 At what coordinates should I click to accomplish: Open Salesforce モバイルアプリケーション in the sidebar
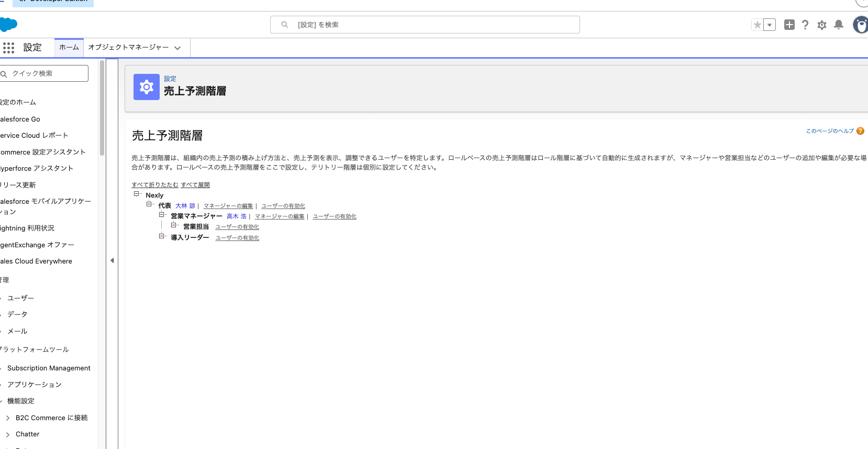[46, 206]
